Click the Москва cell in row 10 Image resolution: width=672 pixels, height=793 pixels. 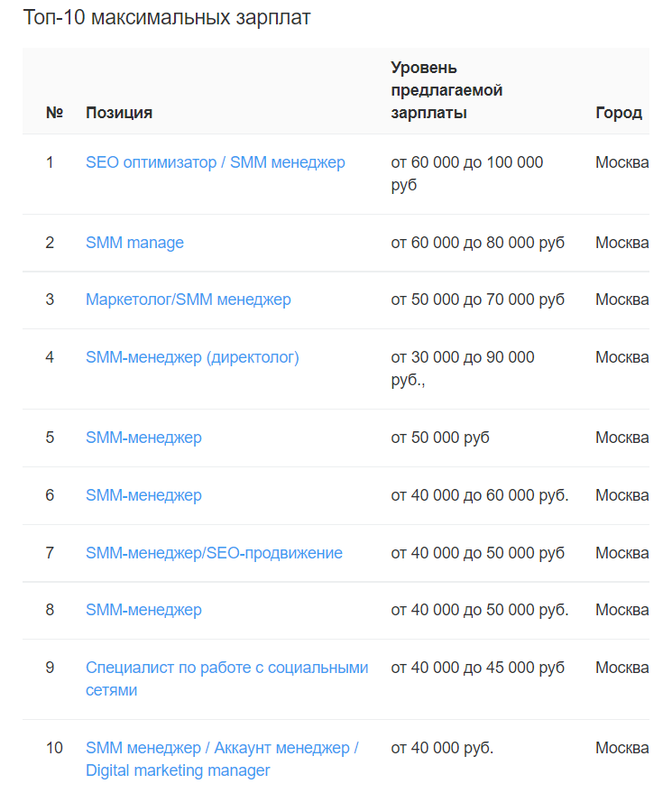(621, 748)
